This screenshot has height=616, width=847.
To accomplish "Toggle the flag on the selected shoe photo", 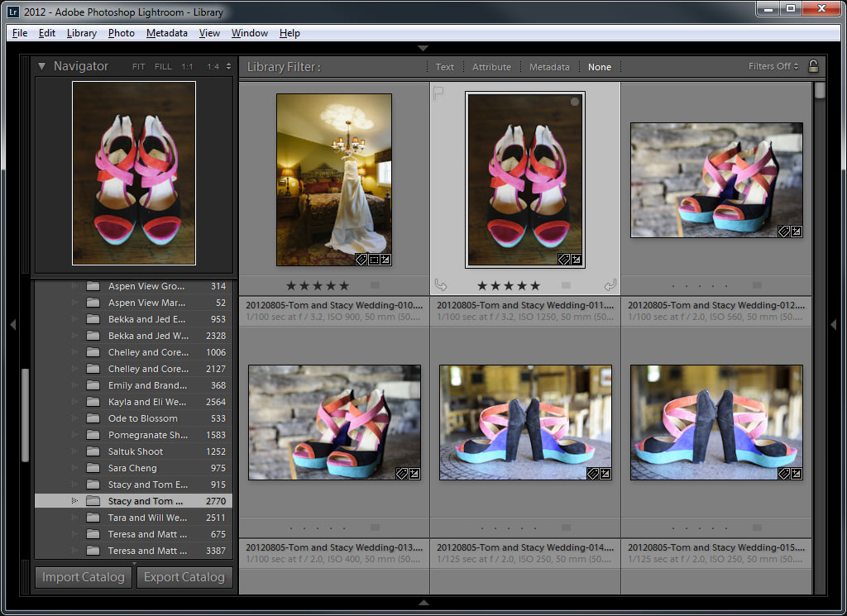I will [x=438, y=93].
